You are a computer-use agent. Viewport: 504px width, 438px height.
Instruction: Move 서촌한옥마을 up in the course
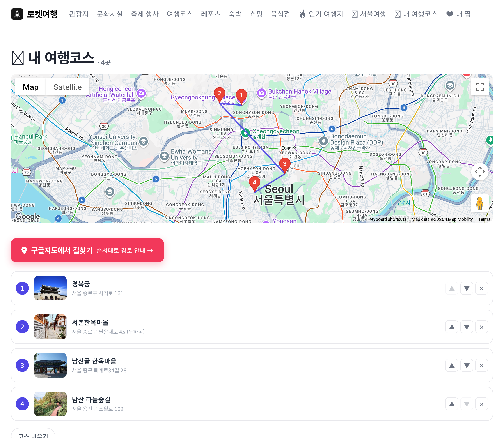click(452, 327)
